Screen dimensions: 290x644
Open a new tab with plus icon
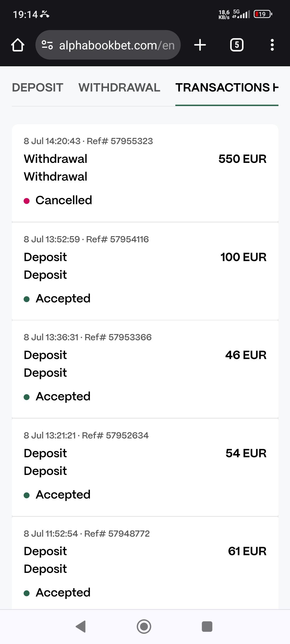[x=200, y=45]
